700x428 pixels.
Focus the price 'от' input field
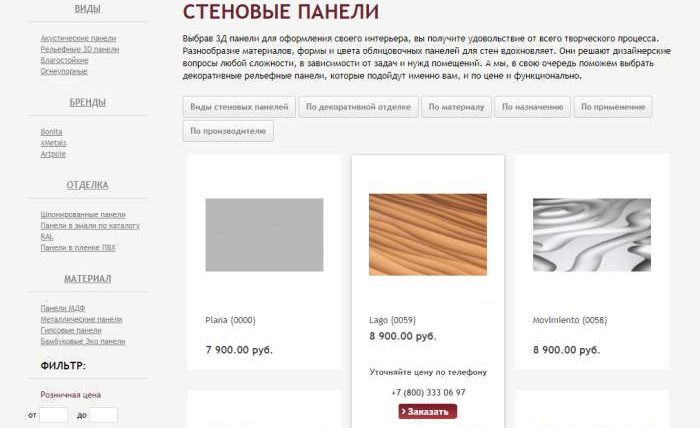[54, 415]
